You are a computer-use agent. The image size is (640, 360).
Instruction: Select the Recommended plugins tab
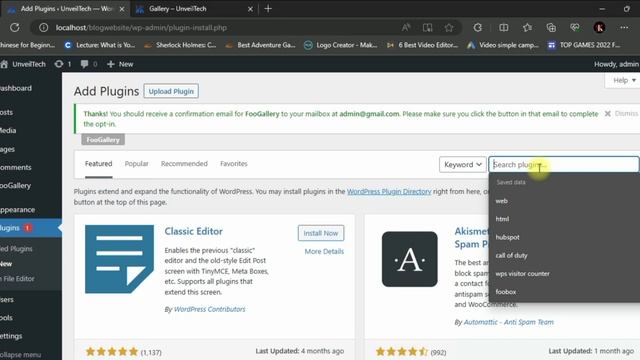[x=184, y=164]
